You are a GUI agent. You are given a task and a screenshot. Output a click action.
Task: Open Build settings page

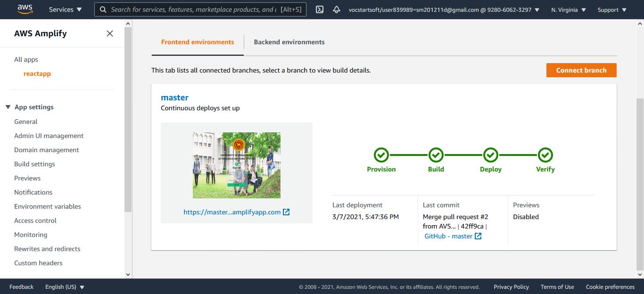pyautogui.click(x=34, y=164)
